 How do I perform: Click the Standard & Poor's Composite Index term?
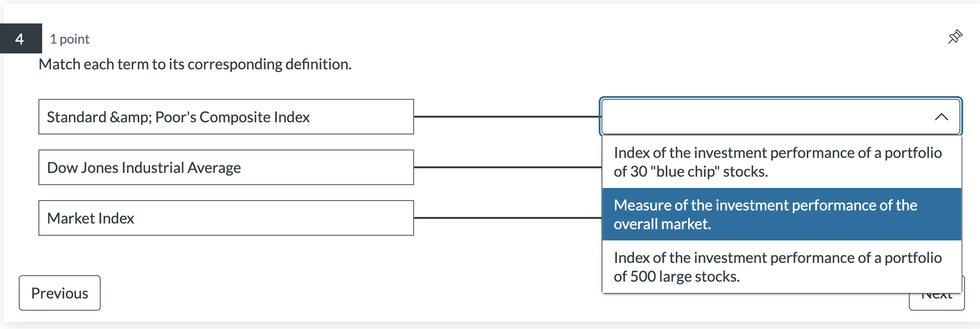[x=226, y=117]
